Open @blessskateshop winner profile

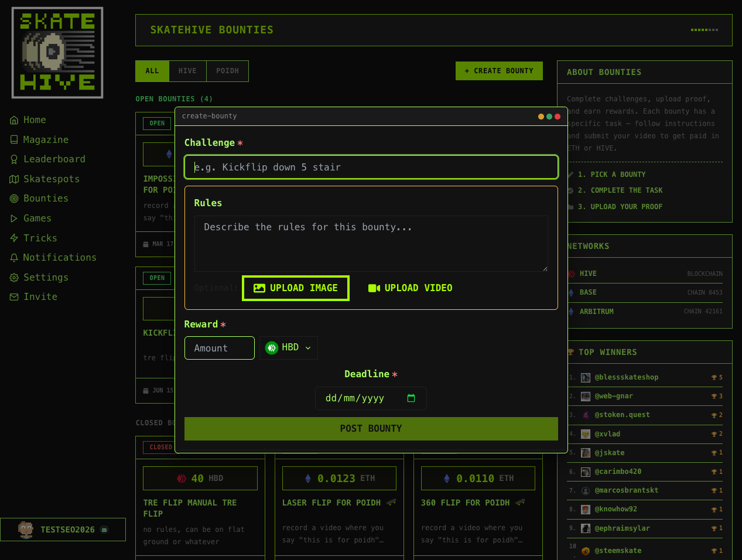coord(626,378)
